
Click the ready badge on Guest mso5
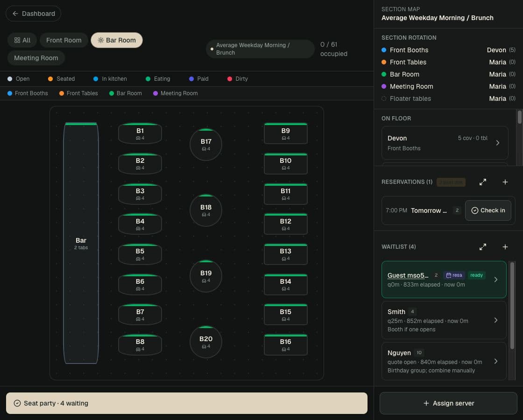(x=476, y=275)
